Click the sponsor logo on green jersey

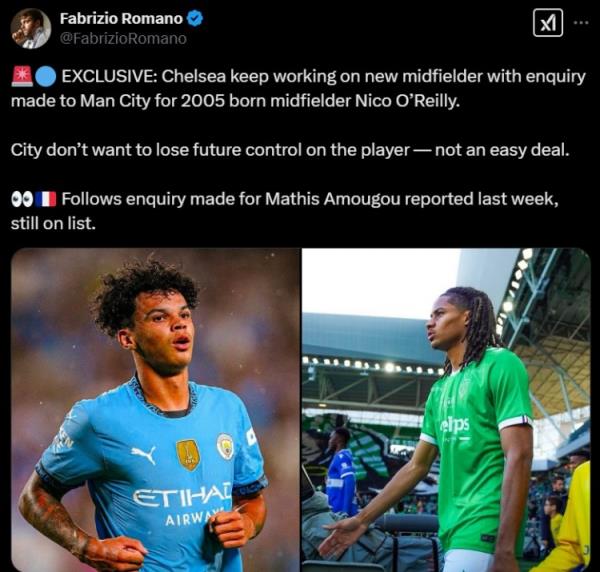point(455,425)
